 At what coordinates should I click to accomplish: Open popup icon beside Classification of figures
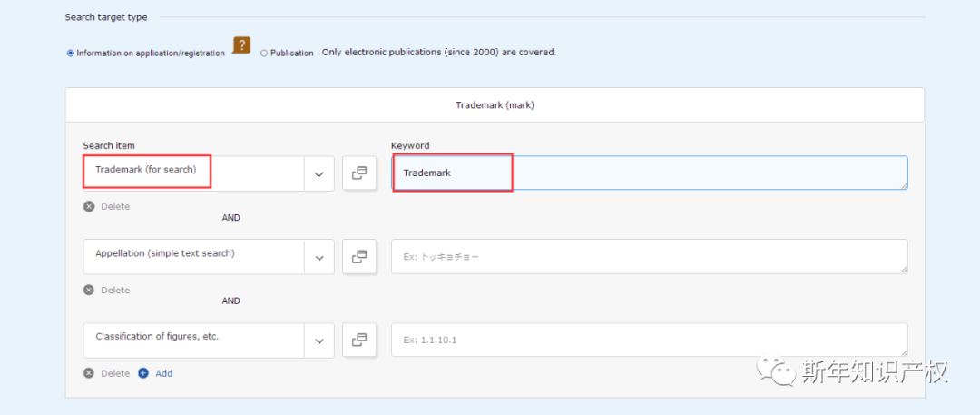click(359, 340)
